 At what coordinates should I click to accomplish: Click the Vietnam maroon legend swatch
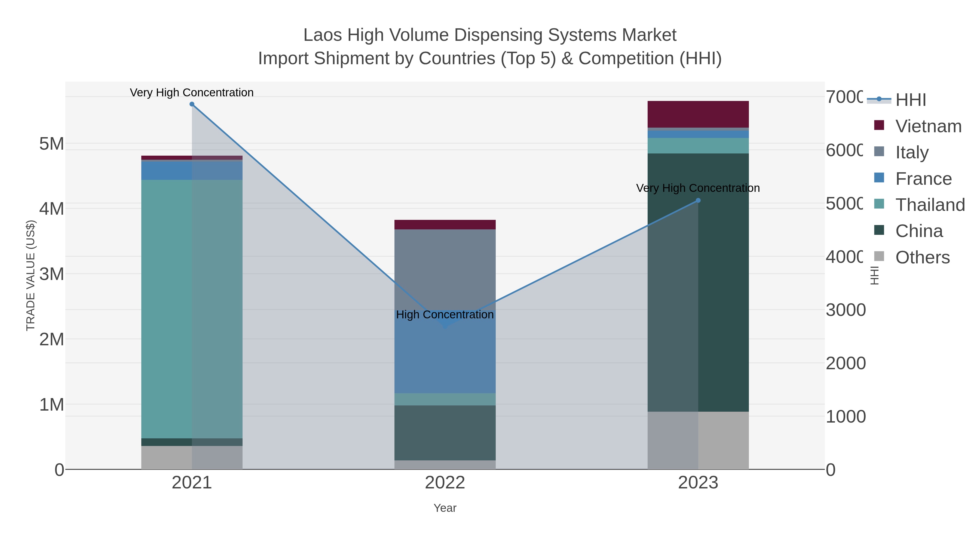click(x=879, y=125)
